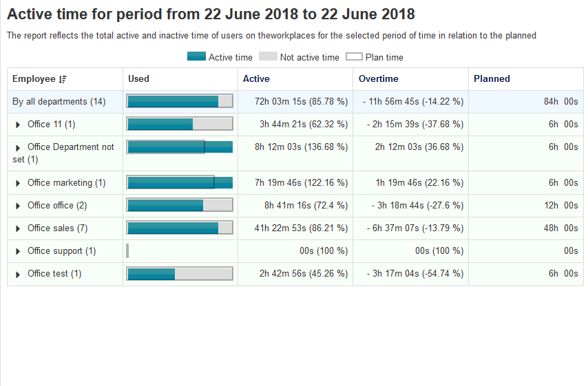The height and width of the screenshot is (386, 588).
Task: Click the Office sales usage bar
Action: (180, 228)
